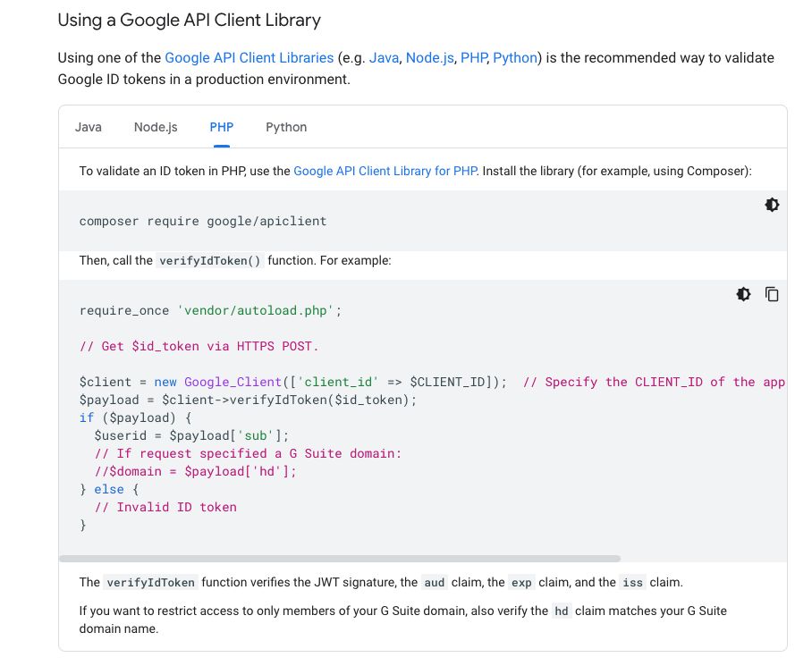Click the verifyIdToken() inline code
The image size is (812, 666).
pos(210,260)
